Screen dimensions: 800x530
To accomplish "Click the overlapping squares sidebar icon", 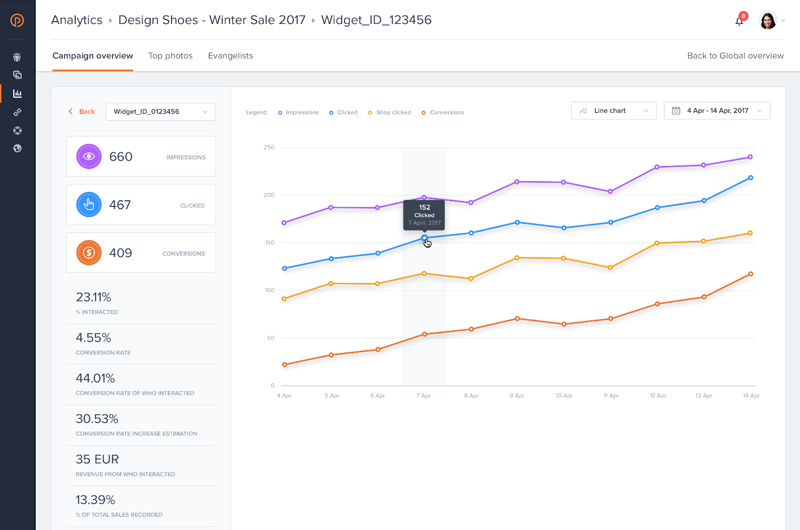I will click(x=17, y=75).
